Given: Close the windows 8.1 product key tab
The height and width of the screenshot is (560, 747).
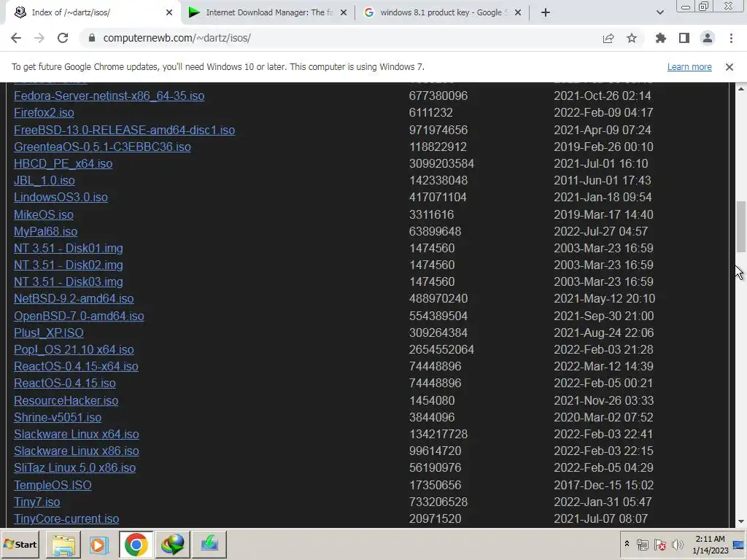Looking at the screenshot, I should click(518, 13).
